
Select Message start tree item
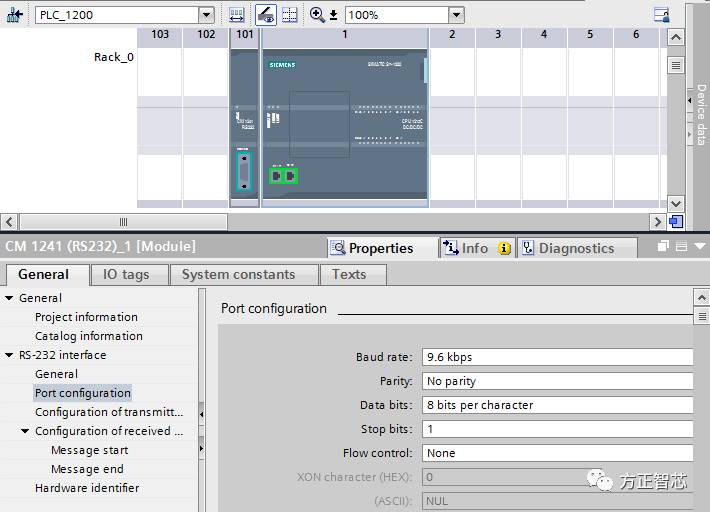[89, 450]
